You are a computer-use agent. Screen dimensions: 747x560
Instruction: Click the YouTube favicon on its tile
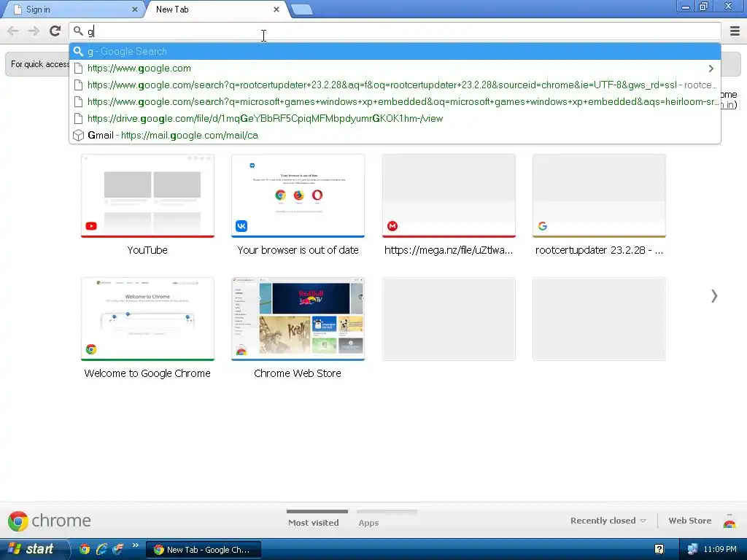pyautogui.click(x=91, y=226)
